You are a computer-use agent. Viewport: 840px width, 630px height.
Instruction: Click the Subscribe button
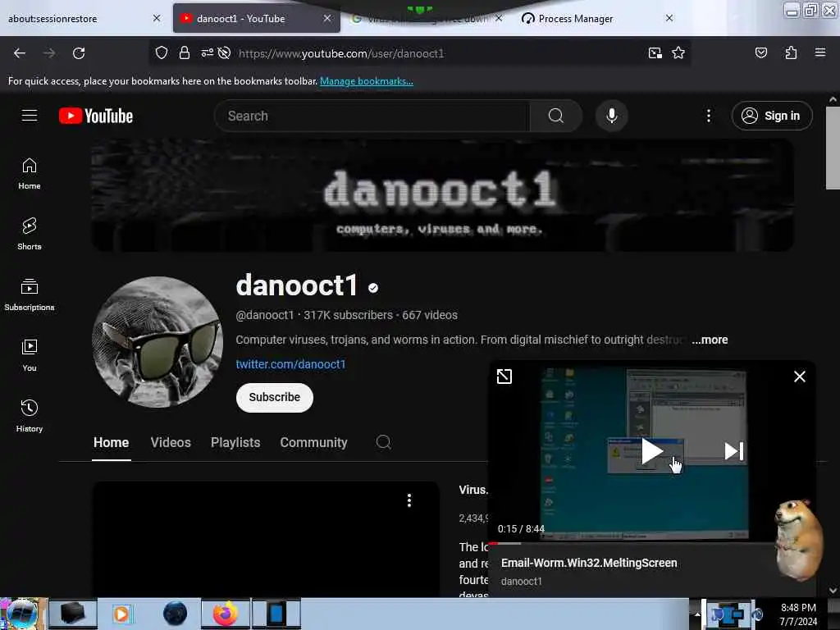click(274, 398)
